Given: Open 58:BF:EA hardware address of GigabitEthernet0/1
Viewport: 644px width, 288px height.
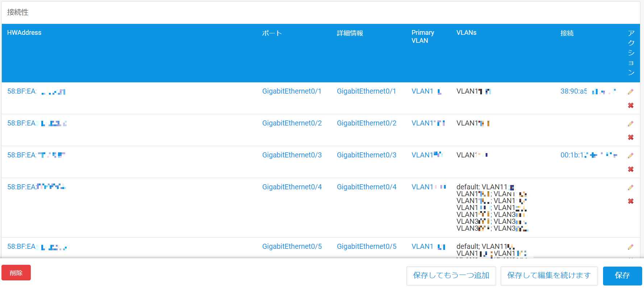Looking at the screenshot, I should tap(36, 91).
